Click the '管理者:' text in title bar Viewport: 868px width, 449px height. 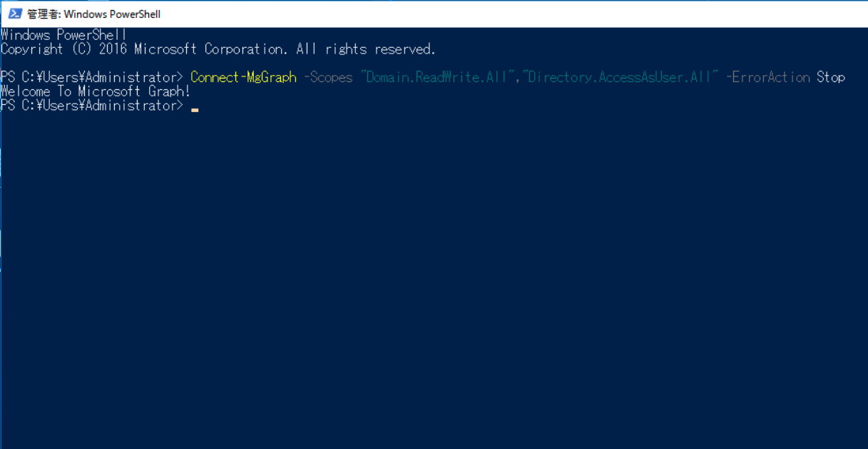pyautogui.click(x=44, y=14)
